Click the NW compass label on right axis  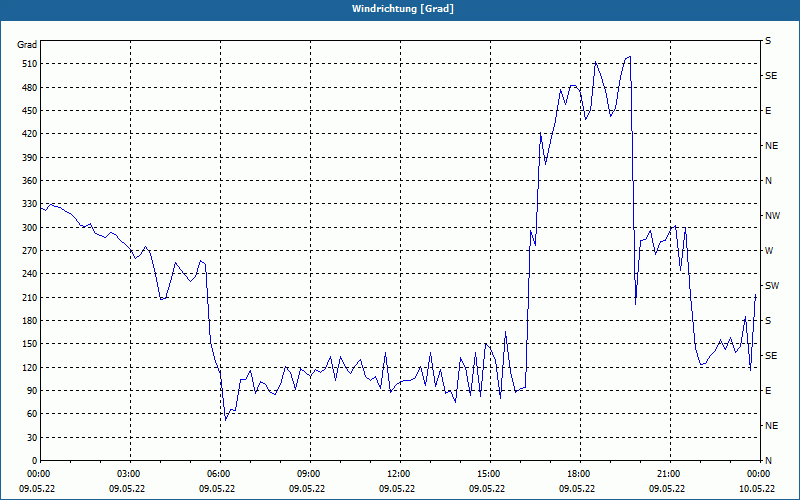point(773,216)
